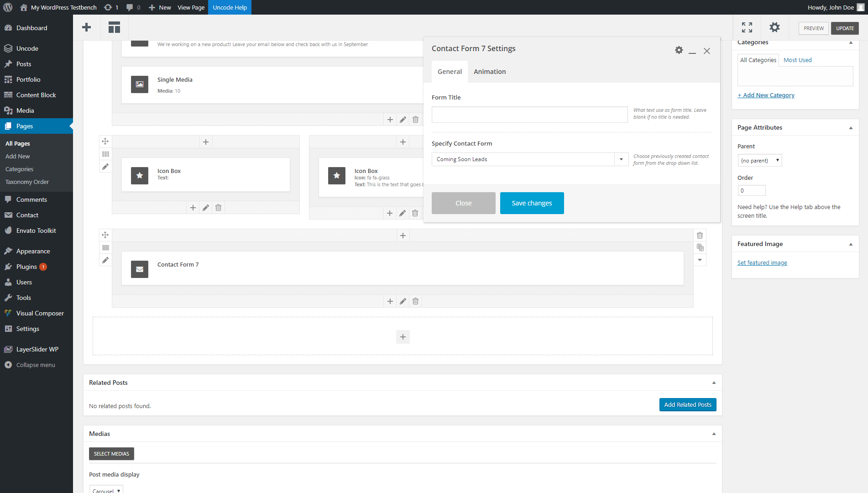The height and width of the screenshot is (493, 868).
Task: Open the Dashboard menu
Action: click(37, 28)
